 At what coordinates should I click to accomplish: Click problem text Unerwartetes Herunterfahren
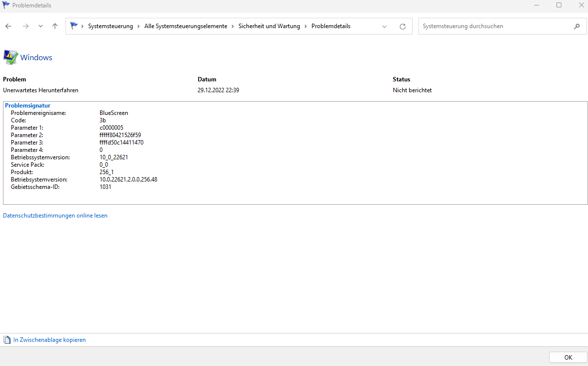tap(40, 90)
